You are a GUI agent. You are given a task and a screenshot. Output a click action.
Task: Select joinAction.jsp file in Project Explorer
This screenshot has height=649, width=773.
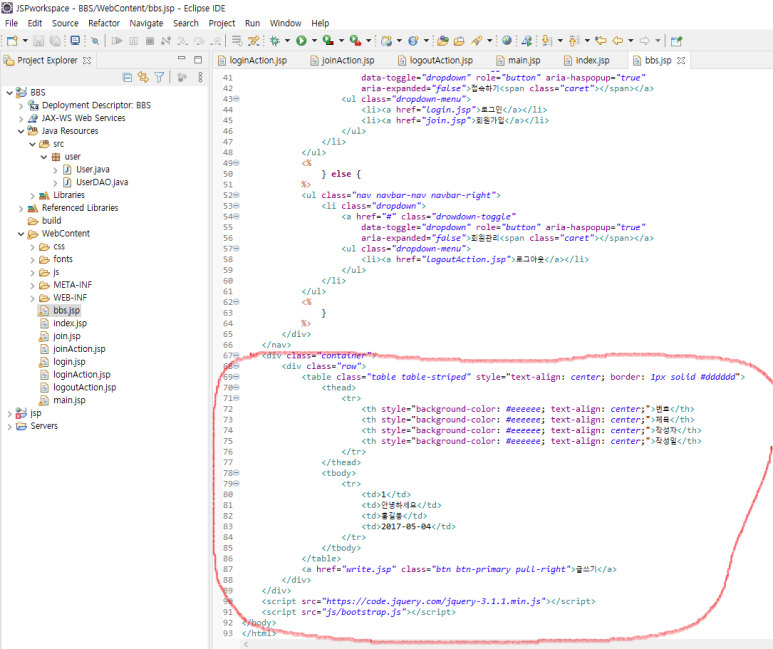[x=79, y=349]
